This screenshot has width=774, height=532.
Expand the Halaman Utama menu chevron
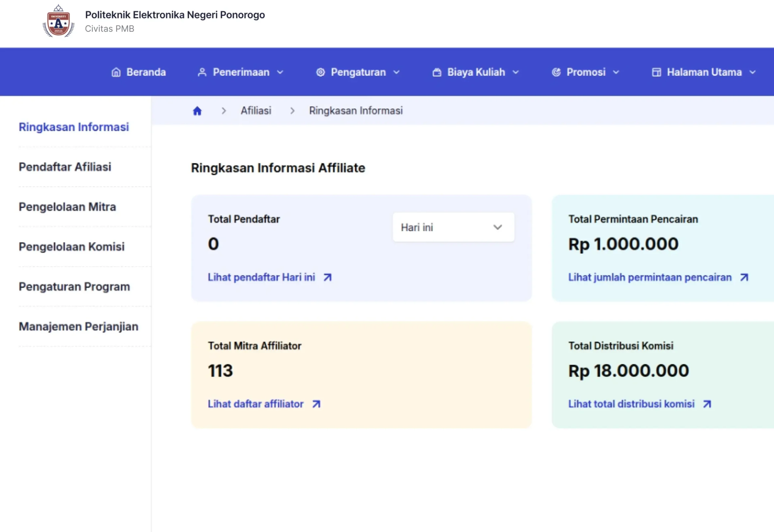(x=753, y=72)
